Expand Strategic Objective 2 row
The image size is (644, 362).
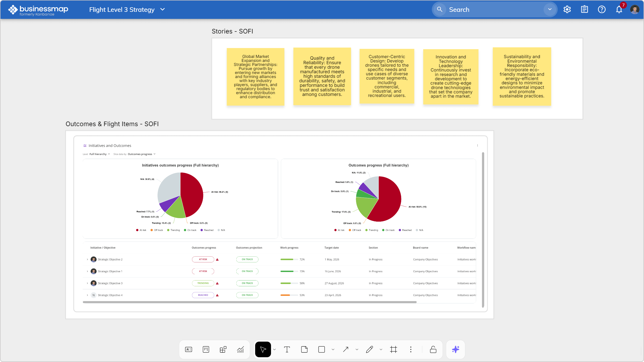(x=87, y=259)
